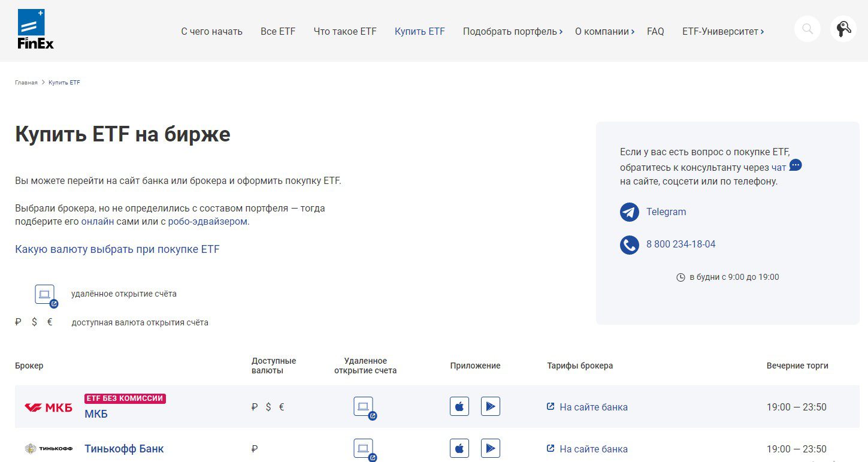Open the FAQ page
The width and height of the screenshot is (868, 462).
click(x=655, y=31)
